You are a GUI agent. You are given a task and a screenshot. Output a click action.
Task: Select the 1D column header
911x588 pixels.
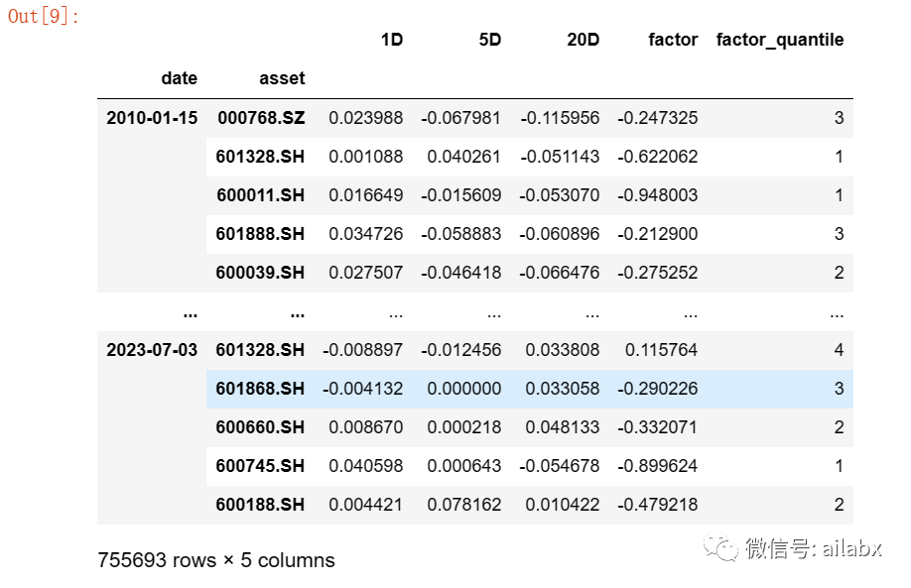coord(392,40)
